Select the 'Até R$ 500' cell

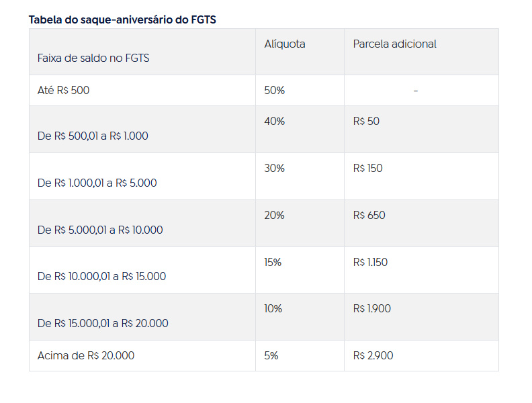tap(64, 91)
